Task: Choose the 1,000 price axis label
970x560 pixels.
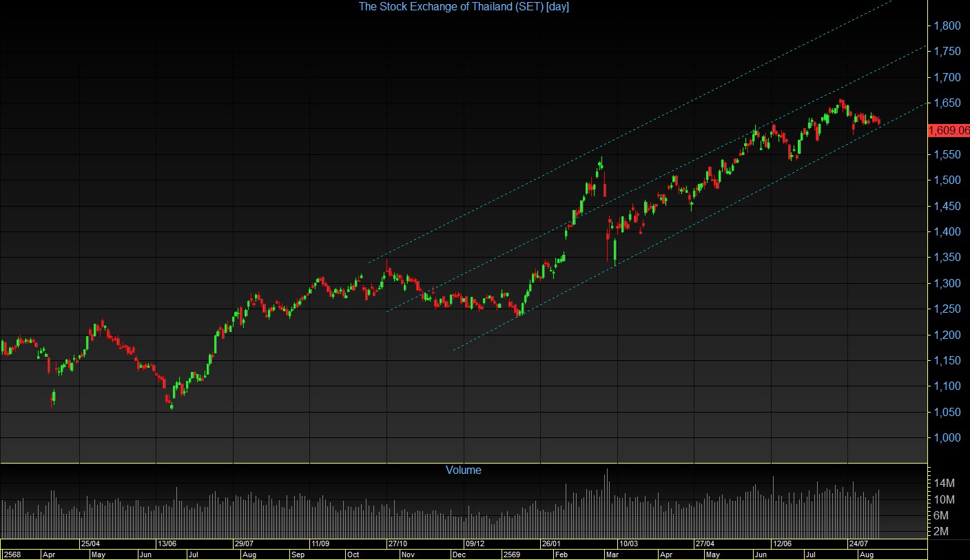Action: [x=947, y=437]
